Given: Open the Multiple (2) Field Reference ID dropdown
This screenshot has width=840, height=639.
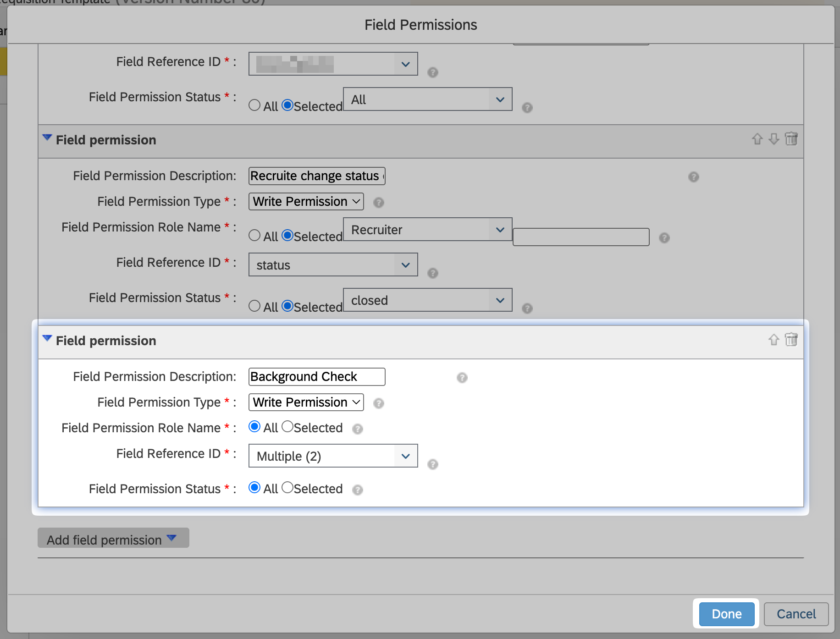Looking at the screenshot, I should point(333,456).
